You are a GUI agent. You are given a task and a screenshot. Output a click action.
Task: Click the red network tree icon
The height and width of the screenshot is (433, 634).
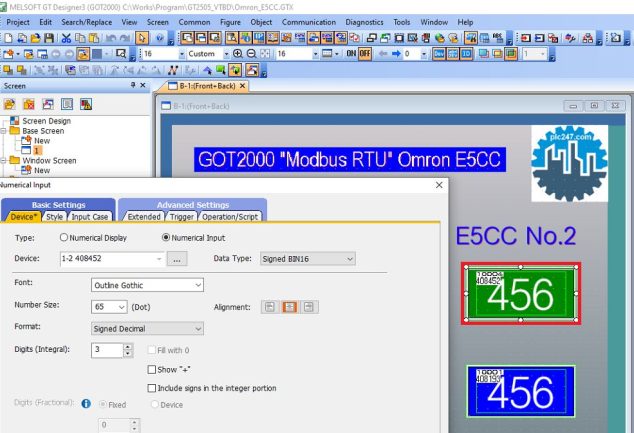pos(588,38)
